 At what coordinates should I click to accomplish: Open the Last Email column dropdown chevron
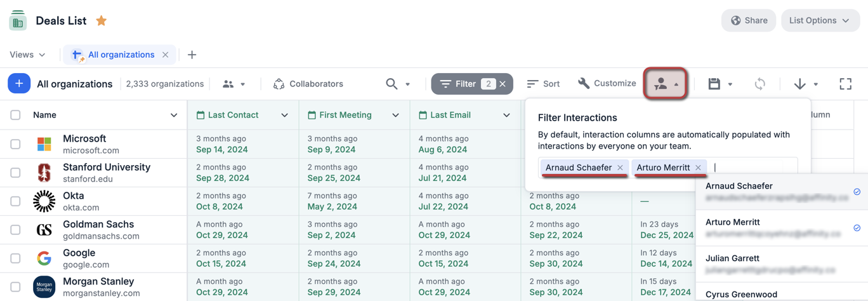coord(506,116)
